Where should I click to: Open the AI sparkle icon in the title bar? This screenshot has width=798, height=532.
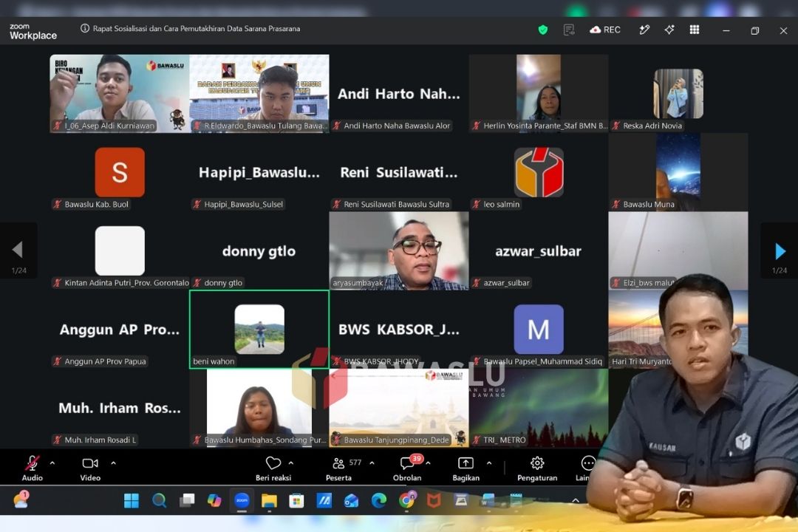669,30
